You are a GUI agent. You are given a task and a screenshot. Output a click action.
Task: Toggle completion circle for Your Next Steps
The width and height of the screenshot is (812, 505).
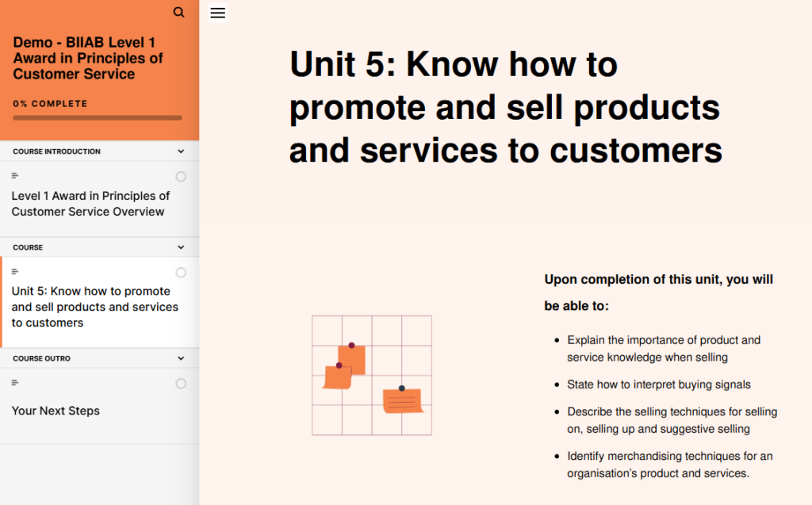click(x=181, y=384)
